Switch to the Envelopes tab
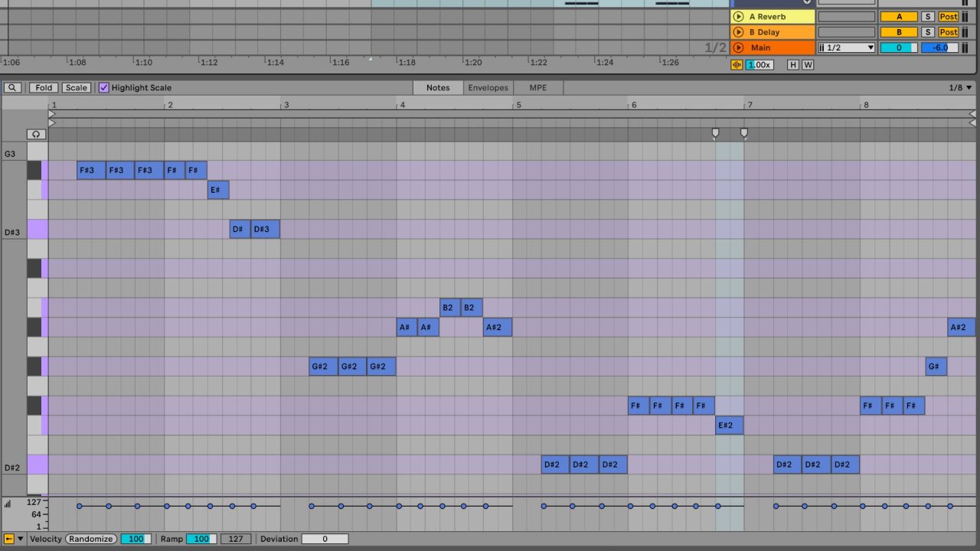The image size is (980, 551). point(488,87)
